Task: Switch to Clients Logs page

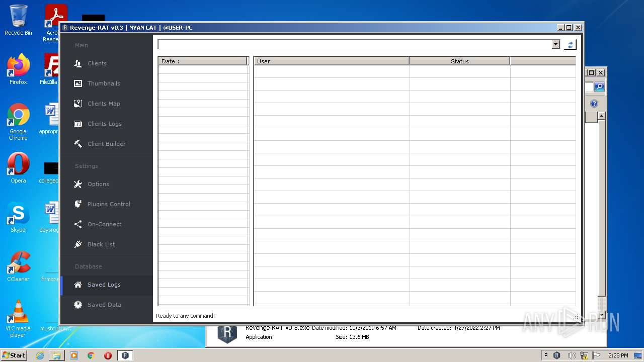Action: pos(105,124)
